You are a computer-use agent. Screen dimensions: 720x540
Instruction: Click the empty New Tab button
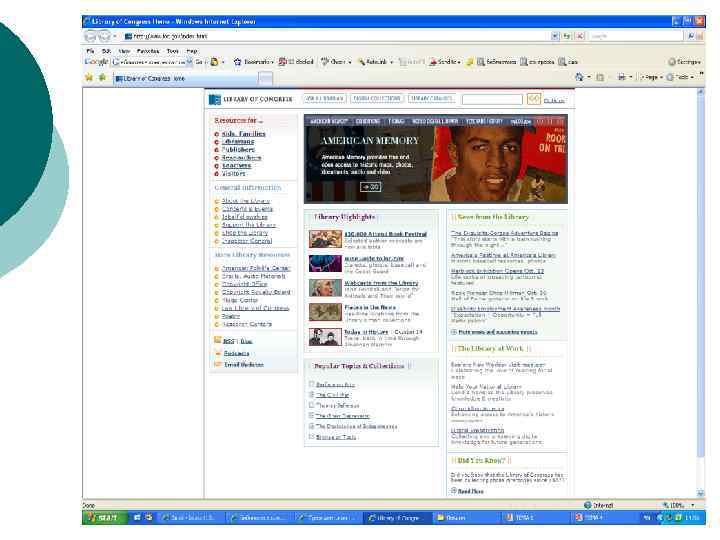click(x=265, y=79)
